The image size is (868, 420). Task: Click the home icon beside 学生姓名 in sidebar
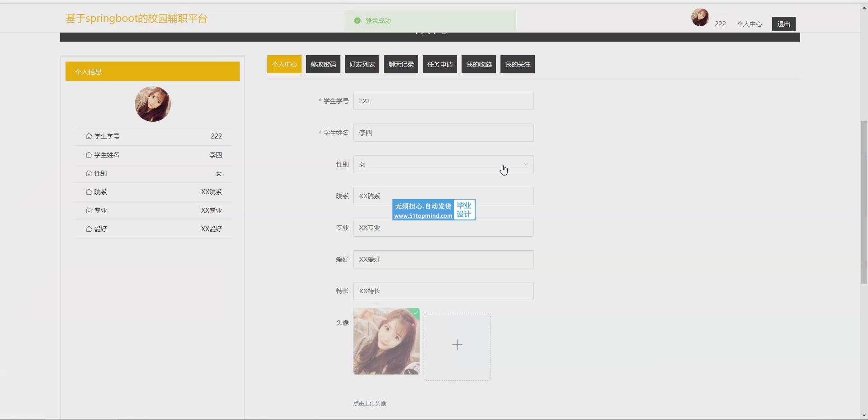click(x=89, y=155)
